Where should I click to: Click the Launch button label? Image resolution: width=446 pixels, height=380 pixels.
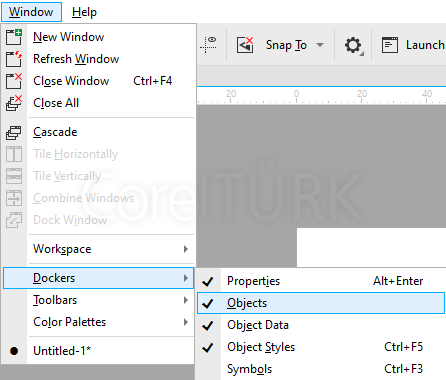(x=425, y=45)
